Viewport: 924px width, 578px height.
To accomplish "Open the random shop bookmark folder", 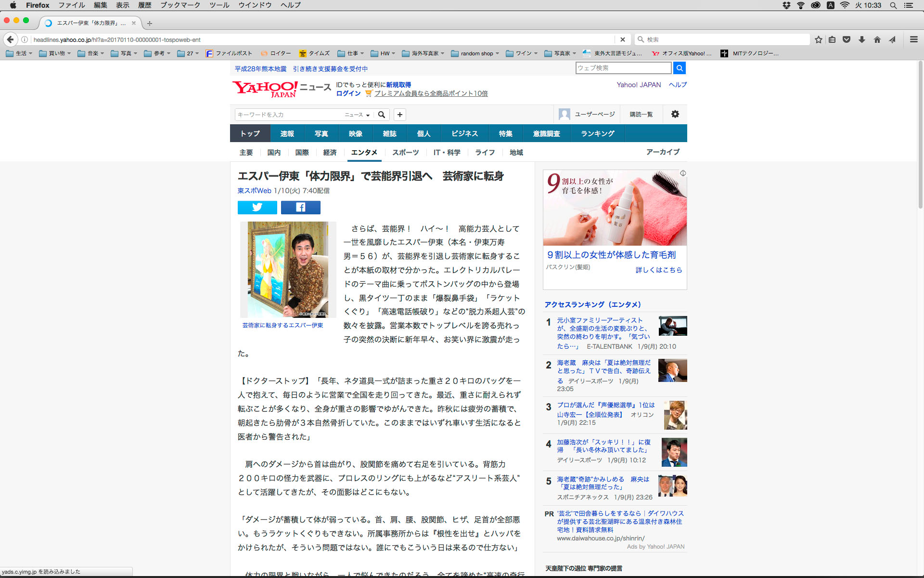I will (x=475, y=53).
